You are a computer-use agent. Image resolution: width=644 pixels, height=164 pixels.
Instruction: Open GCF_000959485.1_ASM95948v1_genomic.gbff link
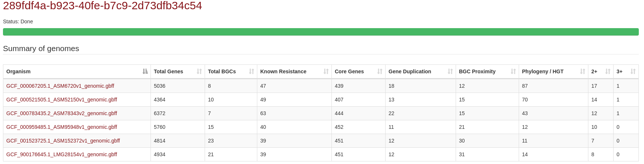click(x=62, y=127)
